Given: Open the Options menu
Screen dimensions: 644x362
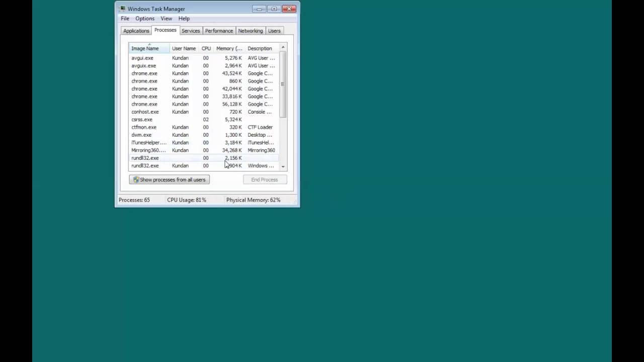Looking at the screenshot, I should pos(145,19).
